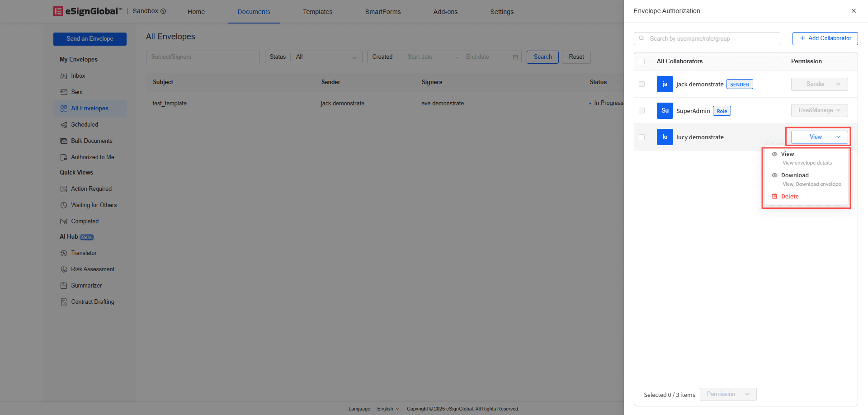Viewport: 868px width, 415px height.
Task: Switch to the Templates tab
Action: [x=317, y=12]
